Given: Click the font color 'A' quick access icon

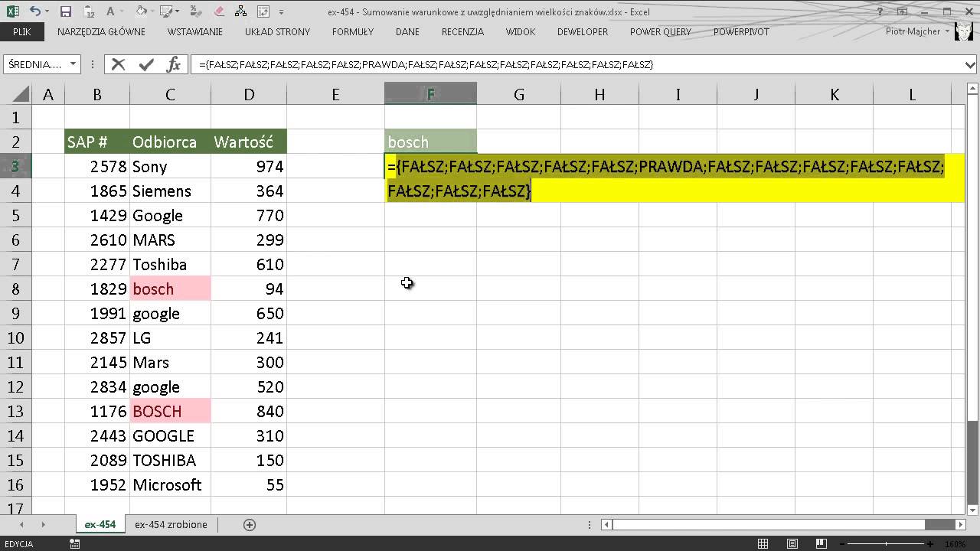Looking at the screenshot, I should coord(110,11).
